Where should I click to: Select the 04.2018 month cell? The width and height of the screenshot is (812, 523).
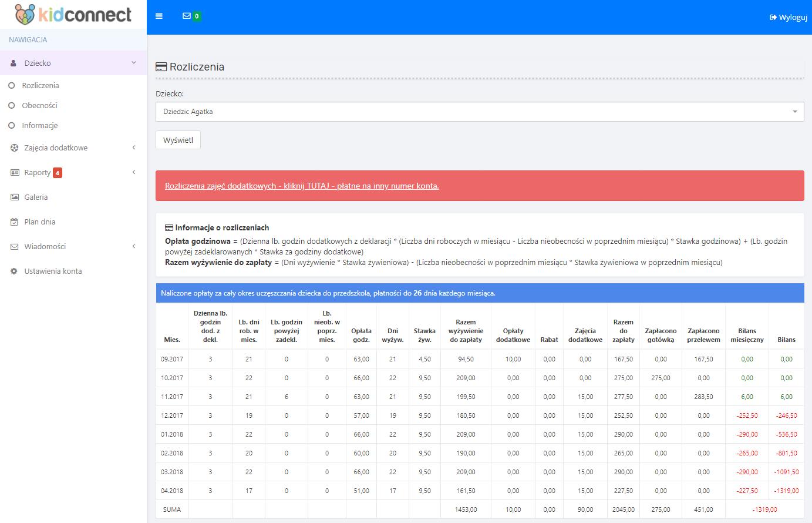point(172,491)
